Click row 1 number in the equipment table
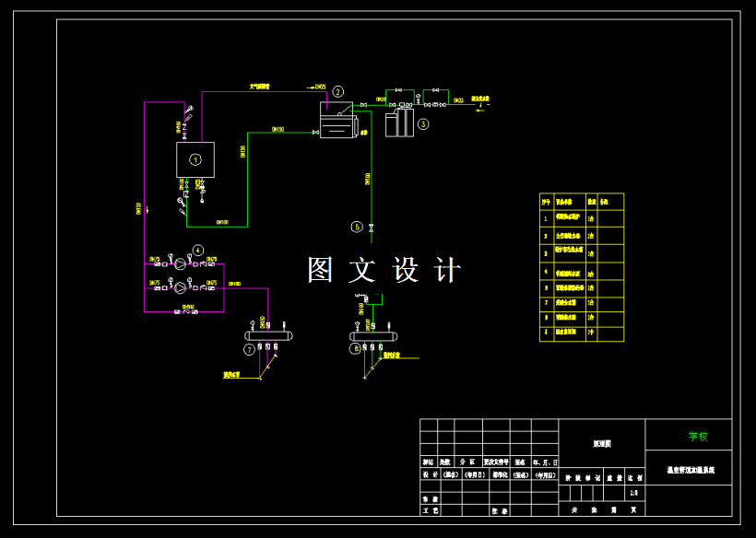756x538 pixels. (546, 218)
